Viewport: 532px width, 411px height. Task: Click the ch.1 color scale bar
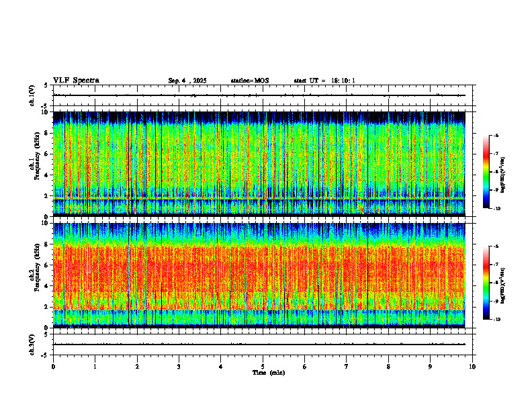[486, 172]
